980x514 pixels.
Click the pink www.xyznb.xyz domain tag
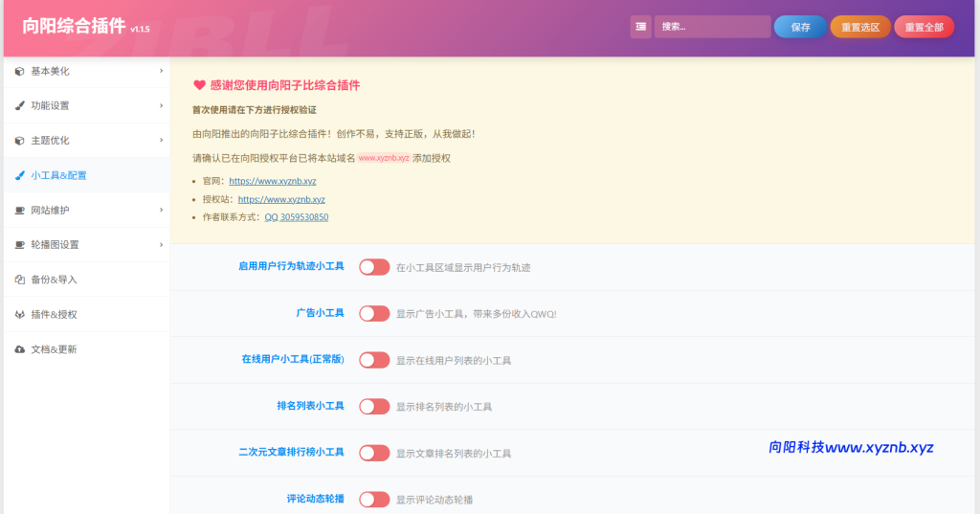(x=384, y=158)
